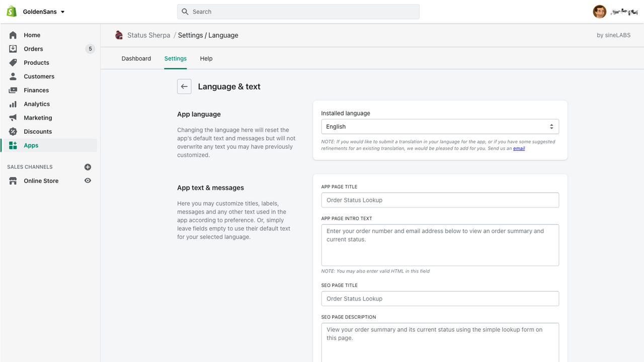Image resolution: width=644 pixels, height=362 pixels.
Task: View online store with eye icon
Action: tap(88, 180)
